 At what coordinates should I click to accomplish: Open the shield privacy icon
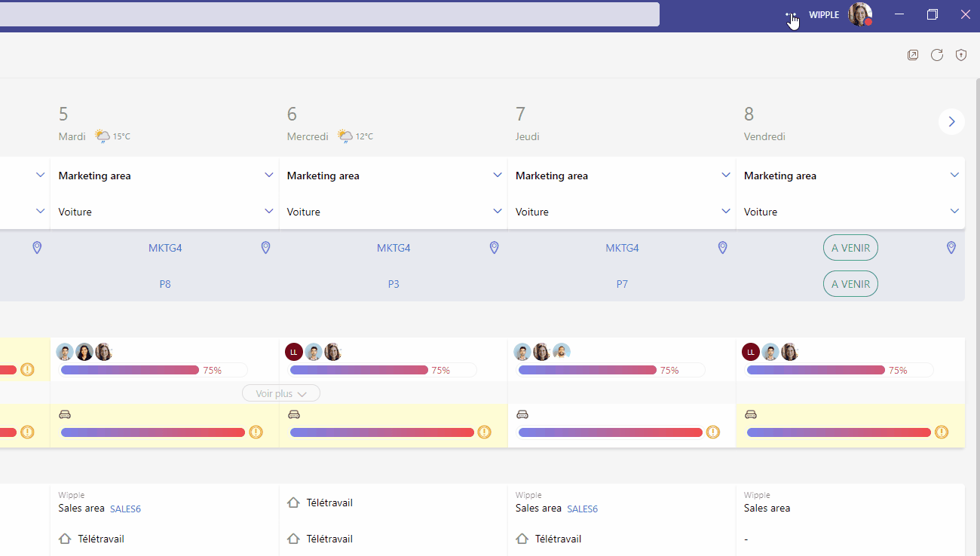tap(961, 55)
